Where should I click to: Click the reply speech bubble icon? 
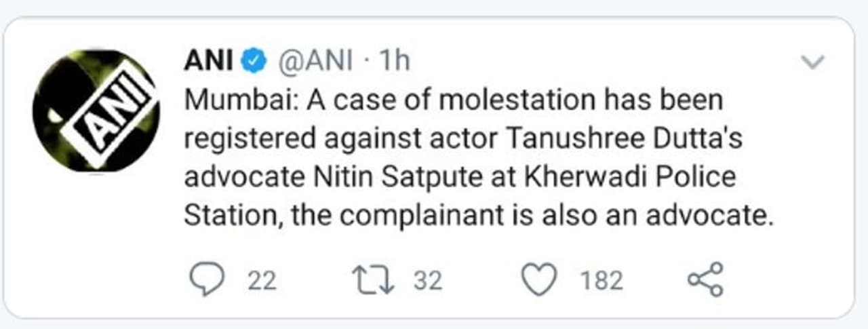205,280
